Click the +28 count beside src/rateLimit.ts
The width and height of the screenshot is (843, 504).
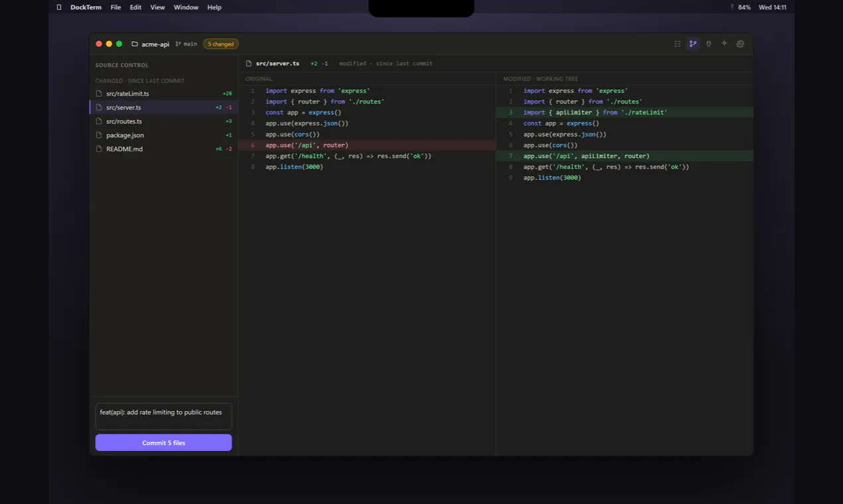(x=228, y=94)
